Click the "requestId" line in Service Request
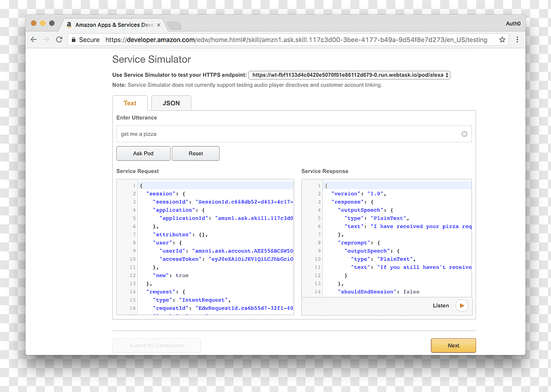This screenshot has width=551, height=392. tap(223, 308)
